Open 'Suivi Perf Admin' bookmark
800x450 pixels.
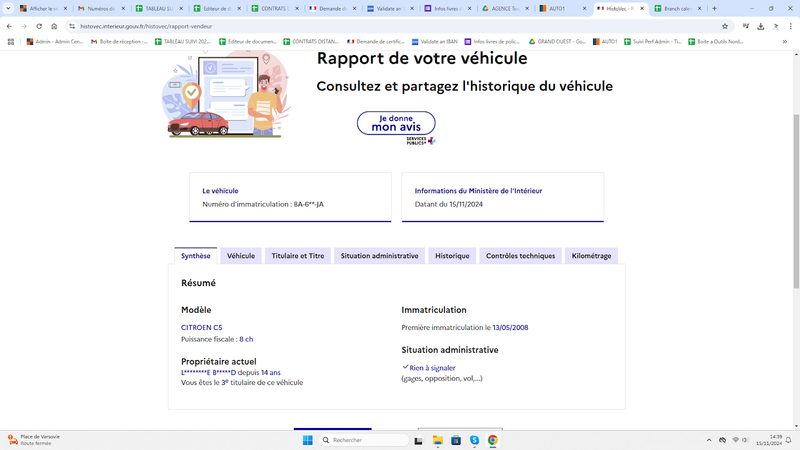click(x=653, y=41)
